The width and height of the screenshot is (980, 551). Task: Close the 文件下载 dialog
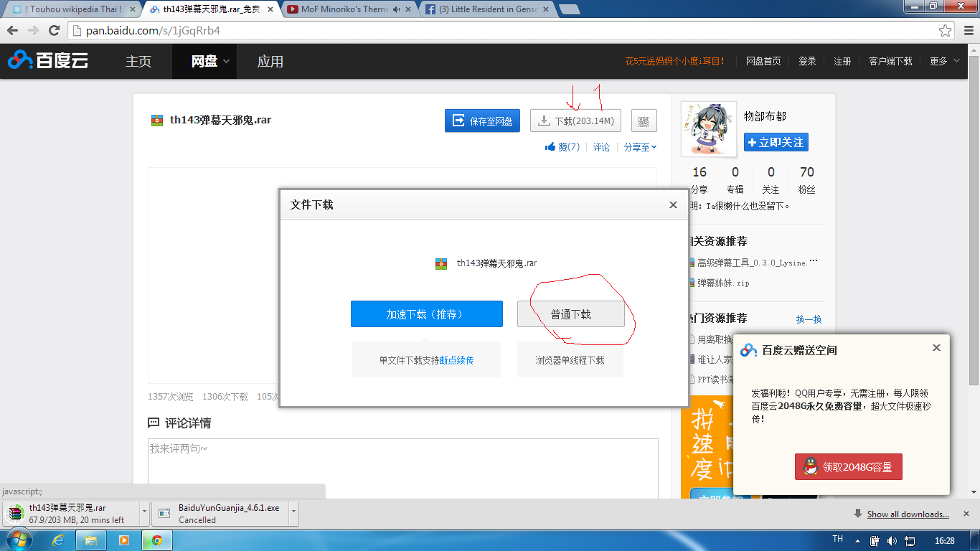pos(673,204)
